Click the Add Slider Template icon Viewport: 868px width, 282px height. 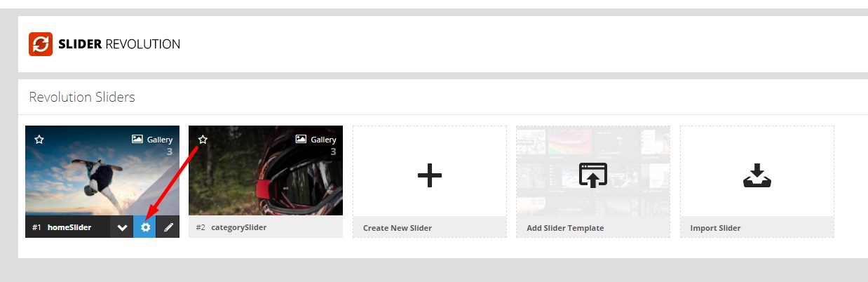[592, 175]
